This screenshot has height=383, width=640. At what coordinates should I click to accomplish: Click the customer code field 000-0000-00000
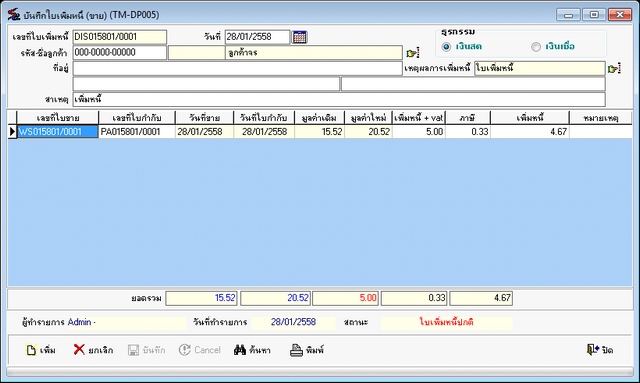(120, 52)
